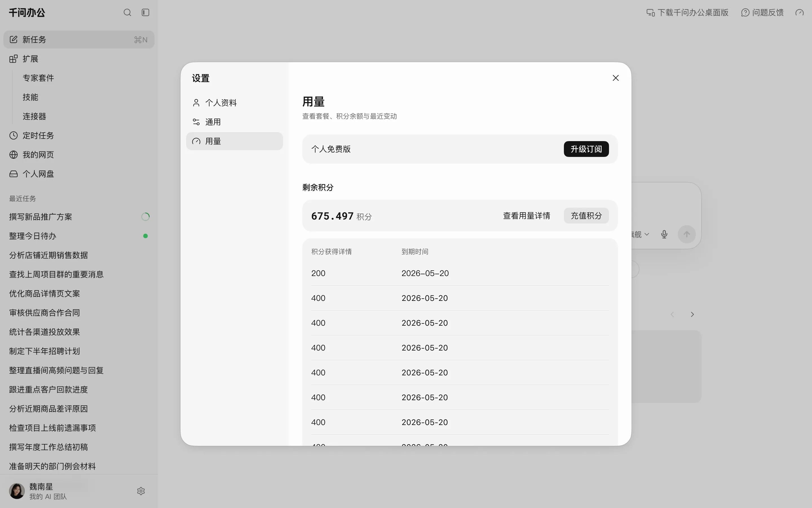The height and width of the screenshot is (508, 812).
Task: Click the 扩展 extensions grid icon
Action: [14, 59]
